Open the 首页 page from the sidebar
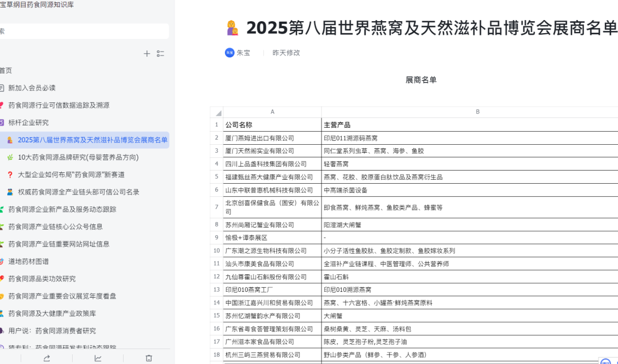 pos(6,70)
